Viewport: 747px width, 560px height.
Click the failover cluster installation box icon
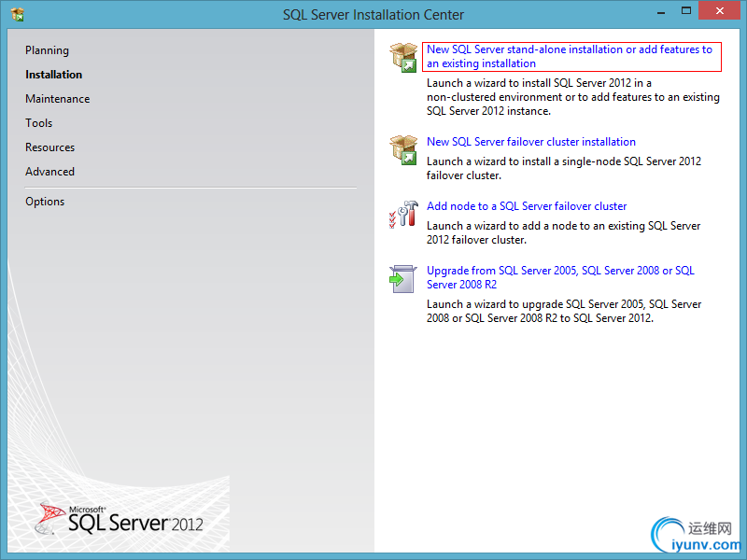pos(403,149)
